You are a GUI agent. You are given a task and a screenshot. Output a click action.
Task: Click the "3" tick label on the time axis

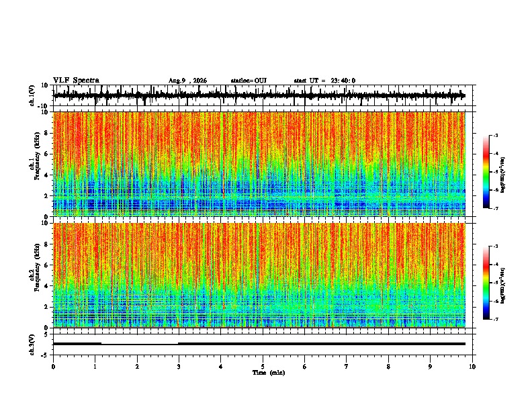[x=179, y=367]
